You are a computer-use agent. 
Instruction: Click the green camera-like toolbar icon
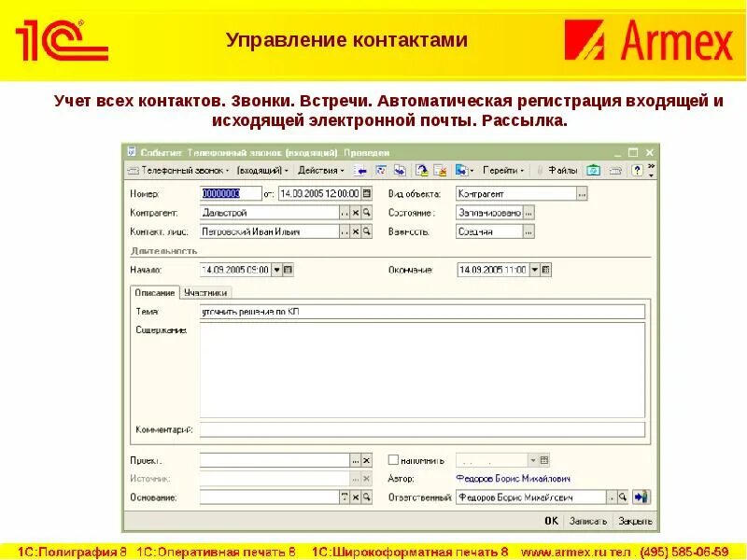click(x=594, y=171)
